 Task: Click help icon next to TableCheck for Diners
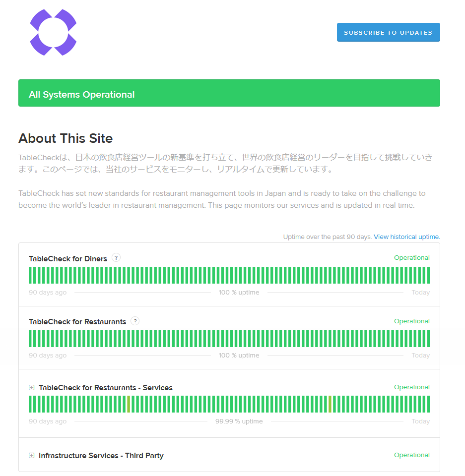(116, 258)
